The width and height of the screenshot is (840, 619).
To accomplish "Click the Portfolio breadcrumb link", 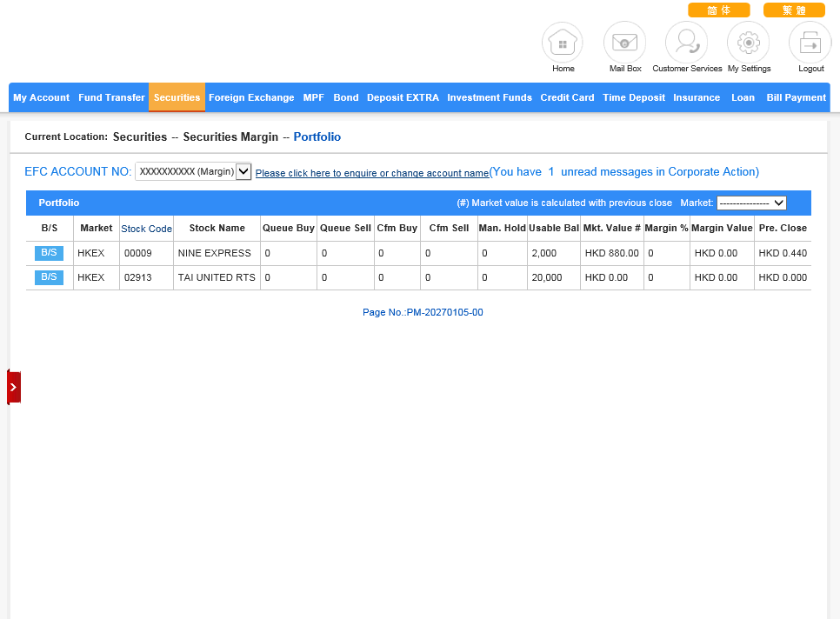I will (x=317, y=136).
